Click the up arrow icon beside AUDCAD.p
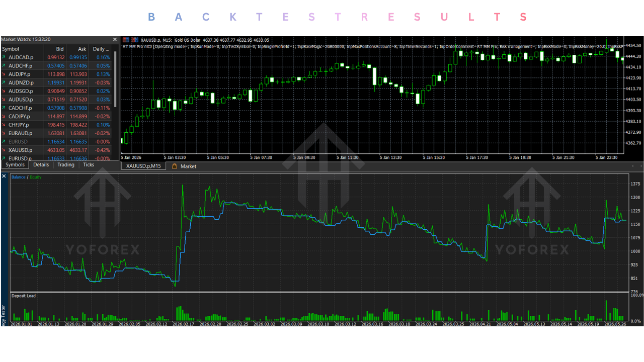644x362 pixels. pos(4,57)
